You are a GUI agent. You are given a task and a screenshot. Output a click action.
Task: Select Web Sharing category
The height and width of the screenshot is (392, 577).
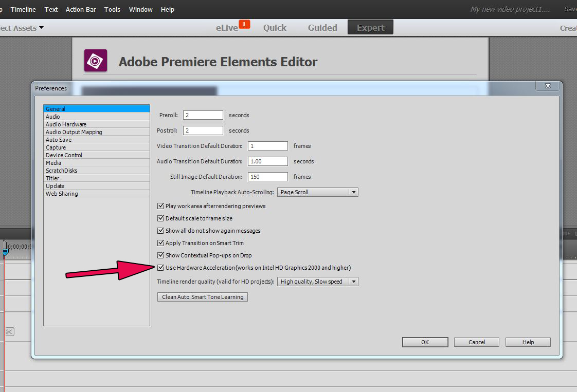(96, 194)
